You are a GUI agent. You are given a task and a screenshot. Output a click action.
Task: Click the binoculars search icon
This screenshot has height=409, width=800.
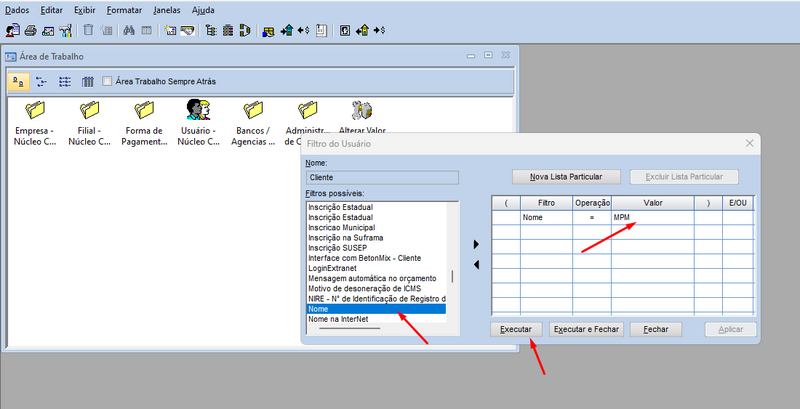(129, 31)
